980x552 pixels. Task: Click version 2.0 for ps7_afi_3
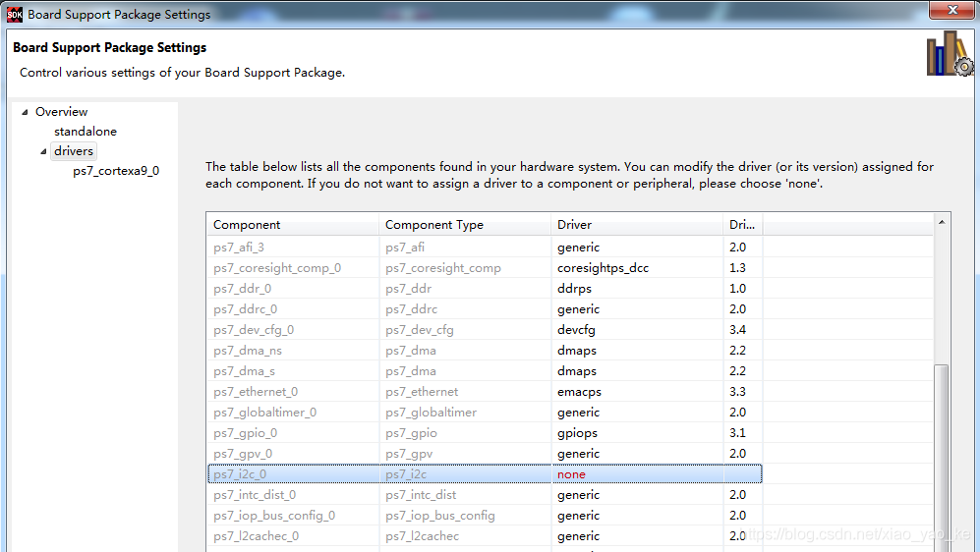[742, 248]
